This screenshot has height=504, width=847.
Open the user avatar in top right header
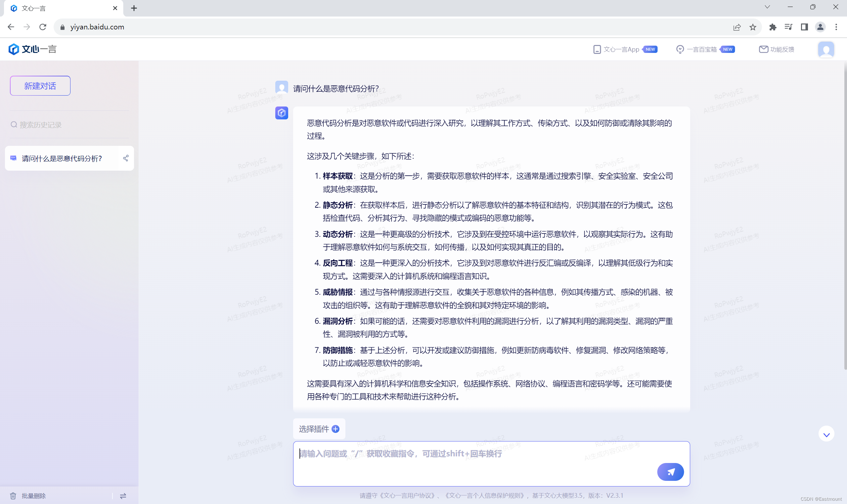click(x=825, y=50)
